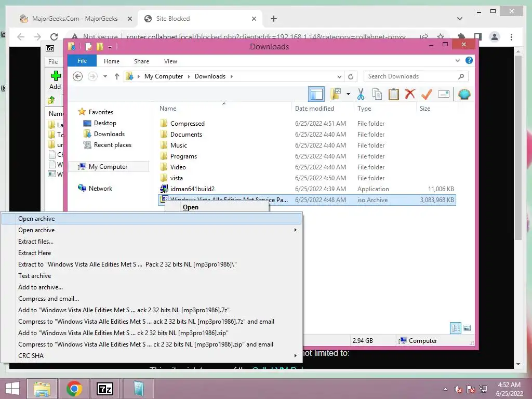Image resolution: width=532 pixels, height=399 pixels.
Task: Open File Explorer from the taskbar
Action: 42,389
